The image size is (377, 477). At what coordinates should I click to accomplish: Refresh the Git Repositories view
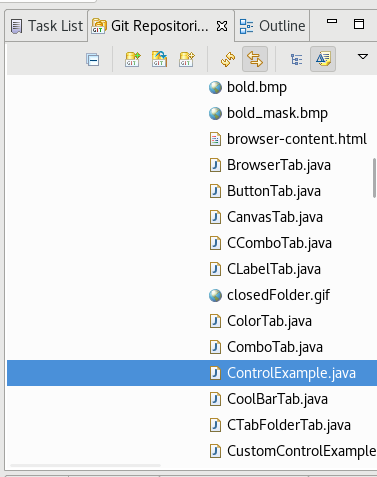coord(228,59)
